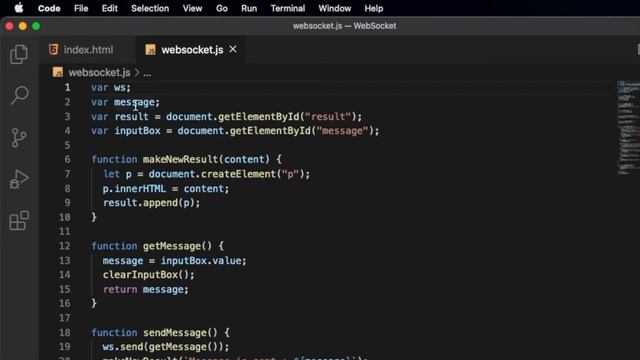Click line number 18 in gutter

pos(64,333)
